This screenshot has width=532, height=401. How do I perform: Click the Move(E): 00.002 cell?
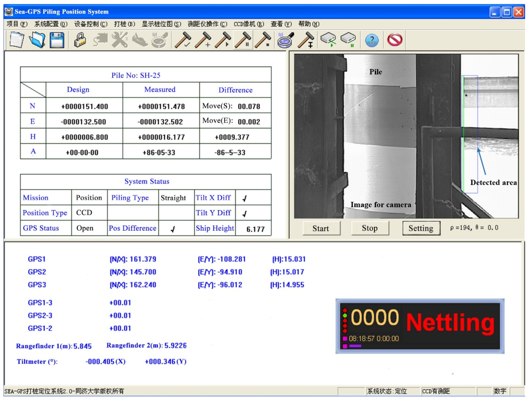point(235,121)
